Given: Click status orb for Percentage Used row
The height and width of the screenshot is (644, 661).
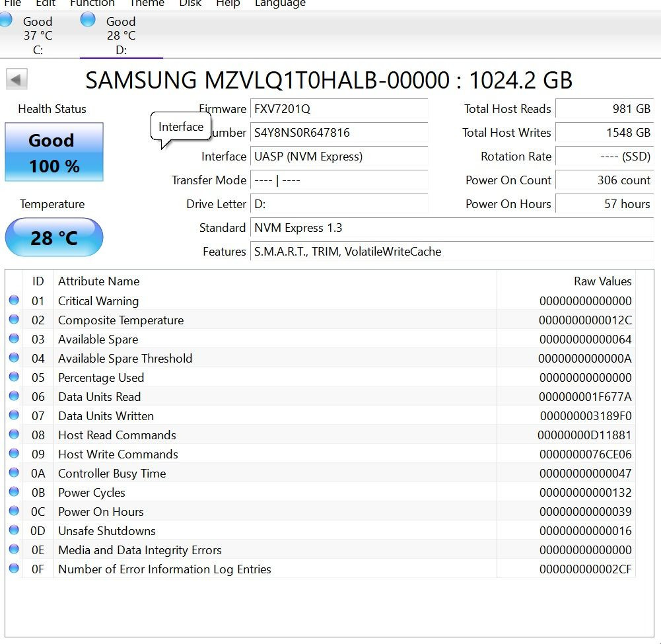Looking at the screenshot, I should click(x=14, y=376).
